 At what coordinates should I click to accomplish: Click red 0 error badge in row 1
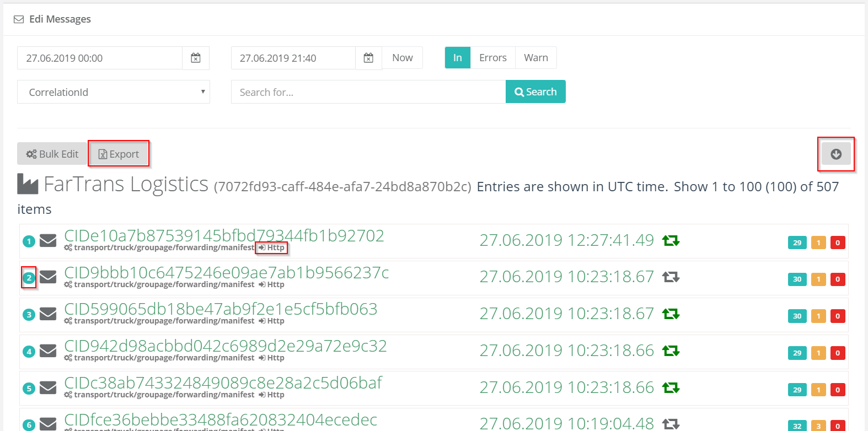pos(837,243)
